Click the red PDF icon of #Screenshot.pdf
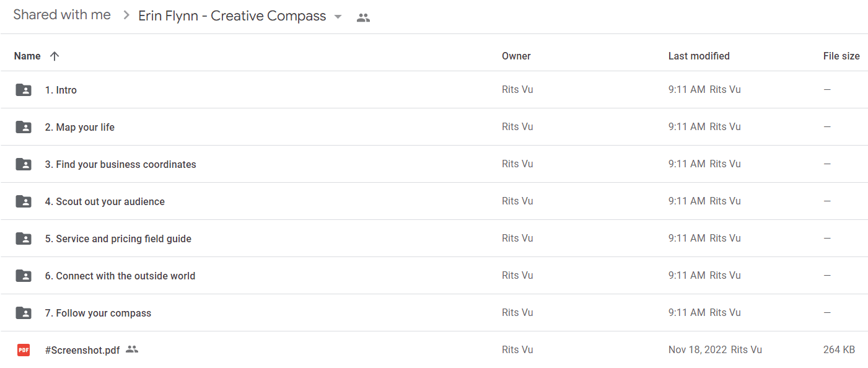 (x=24, y=350)
